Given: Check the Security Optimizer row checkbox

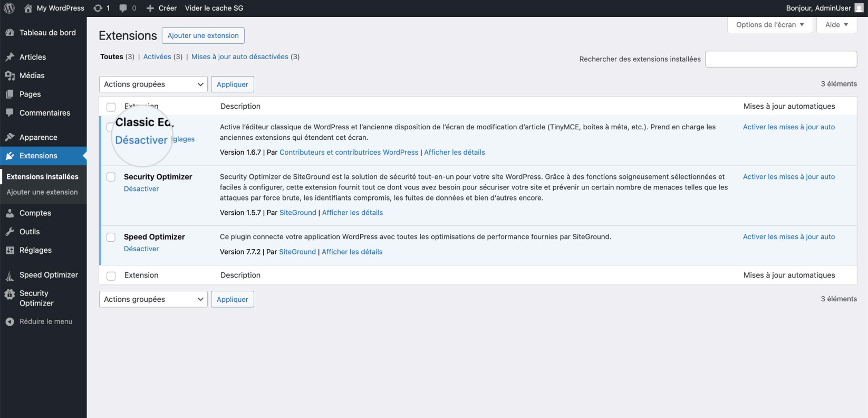Looking at the screenshot, I should tap(111, 177).
